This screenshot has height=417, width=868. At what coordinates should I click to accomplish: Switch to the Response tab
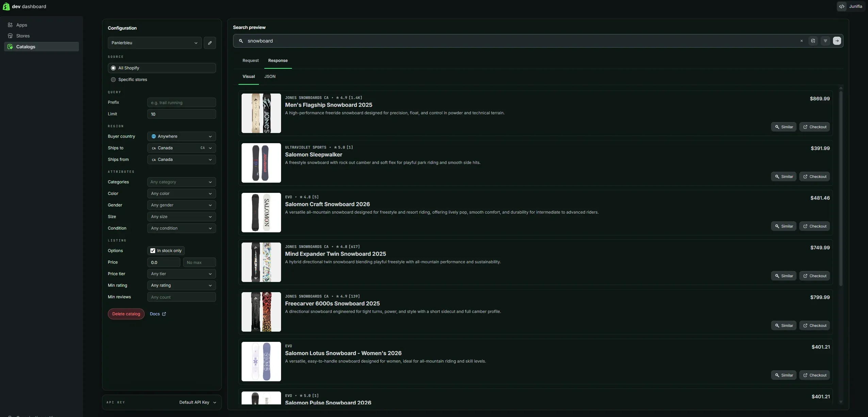click(x=278, y=61)
